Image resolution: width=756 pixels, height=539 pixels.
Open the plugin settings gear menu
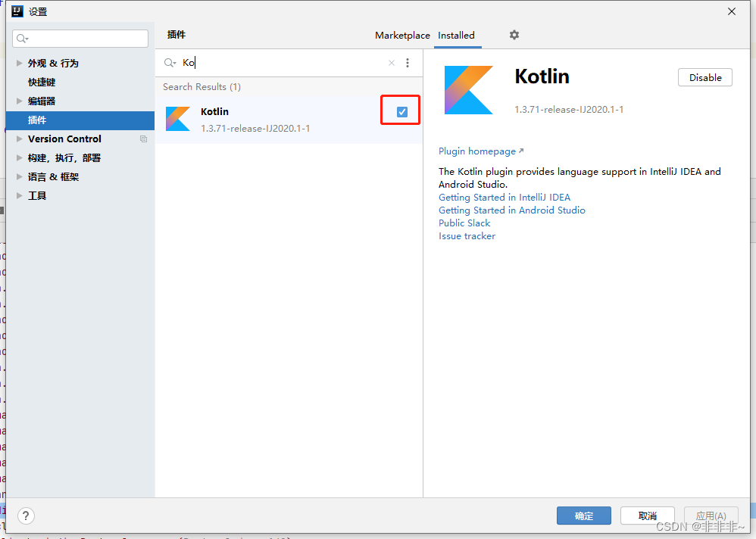tap(514, 35)
